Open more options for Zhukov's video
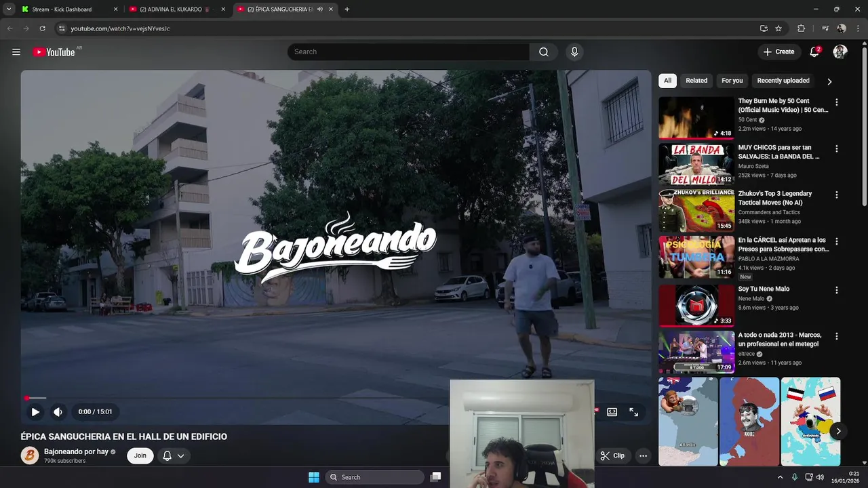The image size is (868, 488). coord(836,195)
